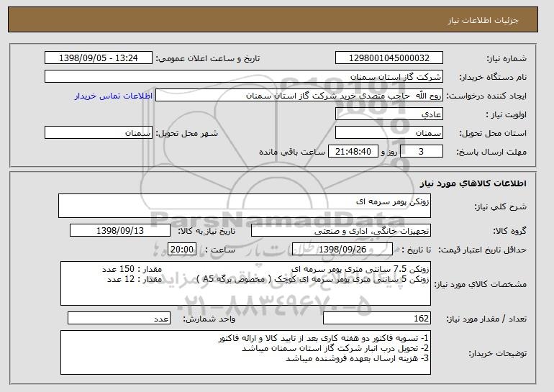This screenshot has height=392, width=554.
Task: Click the label مهلت ارسال پاسخ
Action: click(x=491, y=152)
